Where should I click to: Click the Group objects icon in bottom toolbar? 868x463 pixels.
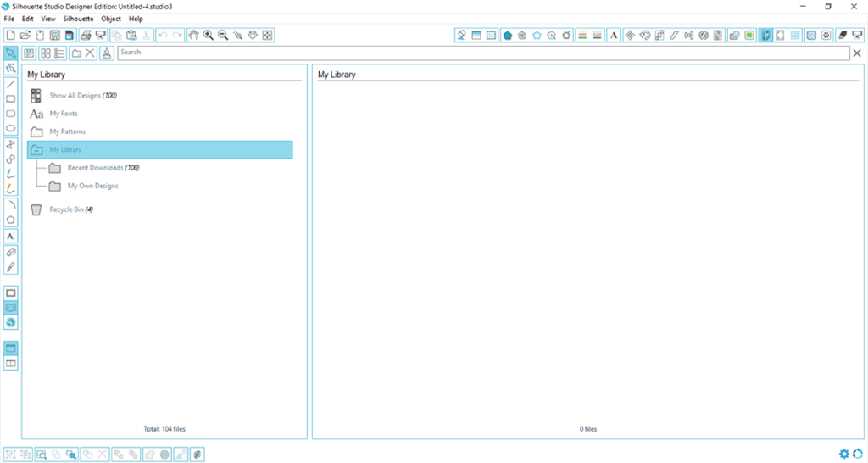(x=10, y=455)
